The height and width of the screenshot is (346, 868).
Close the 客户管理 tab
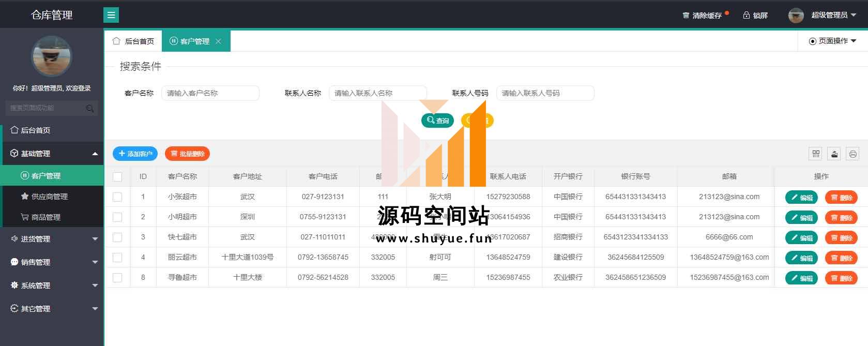point(218,41)
